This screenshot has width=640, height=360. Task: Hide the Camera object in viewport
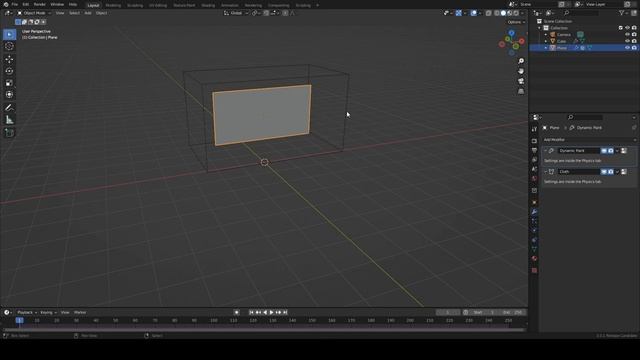627,35
